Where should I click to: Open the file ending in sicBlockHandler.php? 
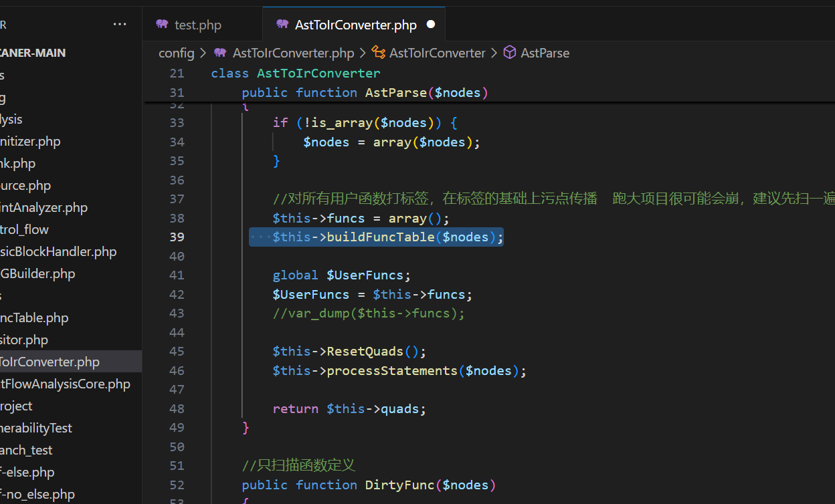(x=58, y=251)
